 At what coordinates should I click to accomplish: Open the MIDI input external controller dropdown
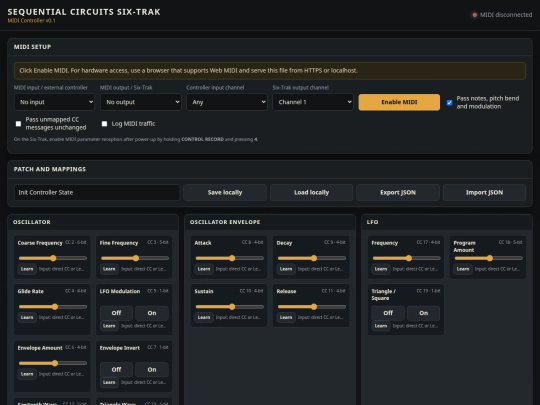pos(54,102)
